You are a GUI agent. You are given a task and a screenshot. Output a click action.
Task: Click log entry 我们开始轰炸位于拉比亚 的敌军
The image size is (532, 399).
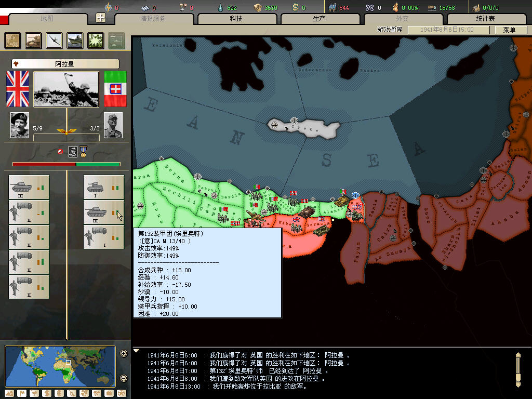point(227,387)
